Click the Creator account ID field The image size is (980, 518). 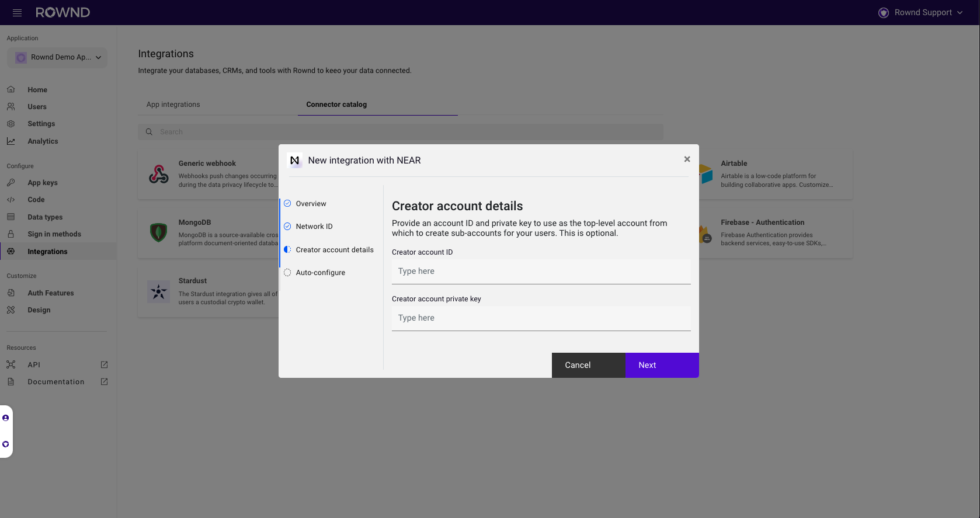pyautogui.click(x=541, y=272)
